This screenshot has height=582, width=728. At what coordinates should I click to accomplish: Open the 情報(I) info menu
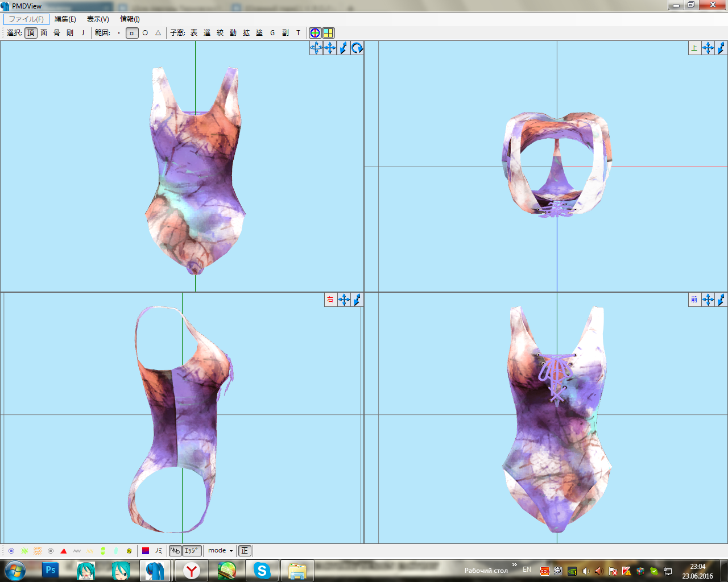pyautogui.click(x=130, y=19)
